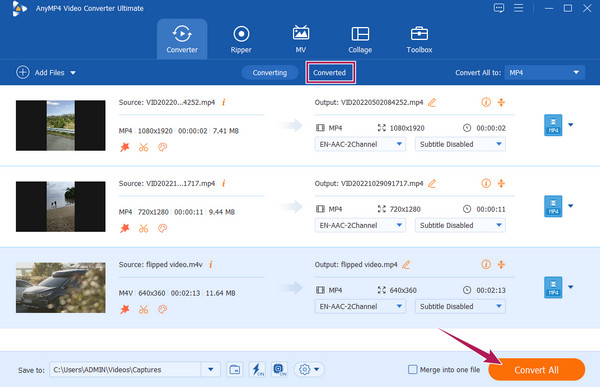Expand format arrow for flipped video.mp4 row
This screenshot has height=387, width=600.
point(571,287)
